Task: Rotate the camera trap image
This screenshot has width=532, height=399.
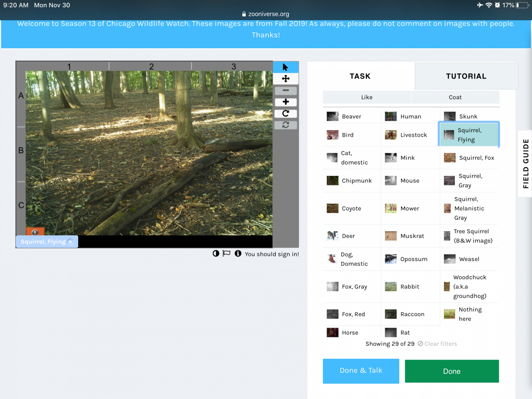Action: click(286, 113)
